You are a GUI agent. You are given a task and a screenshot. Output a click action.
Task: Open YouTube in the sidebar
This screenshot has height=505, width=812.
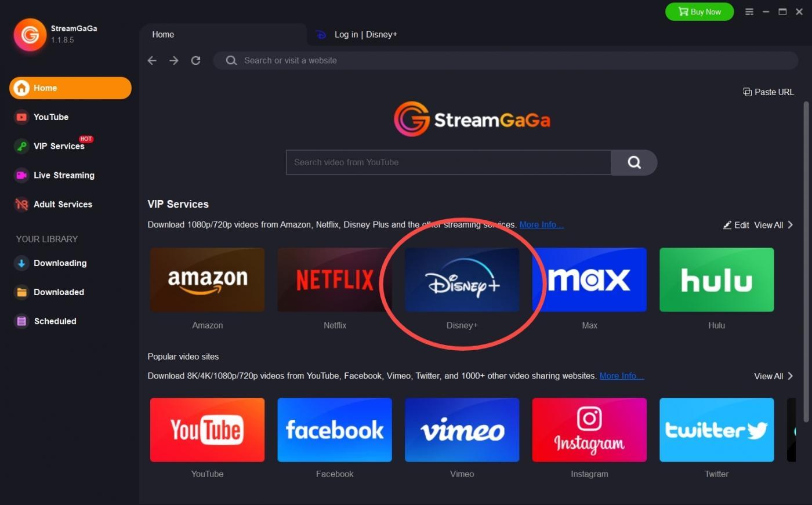coord(41,117)
